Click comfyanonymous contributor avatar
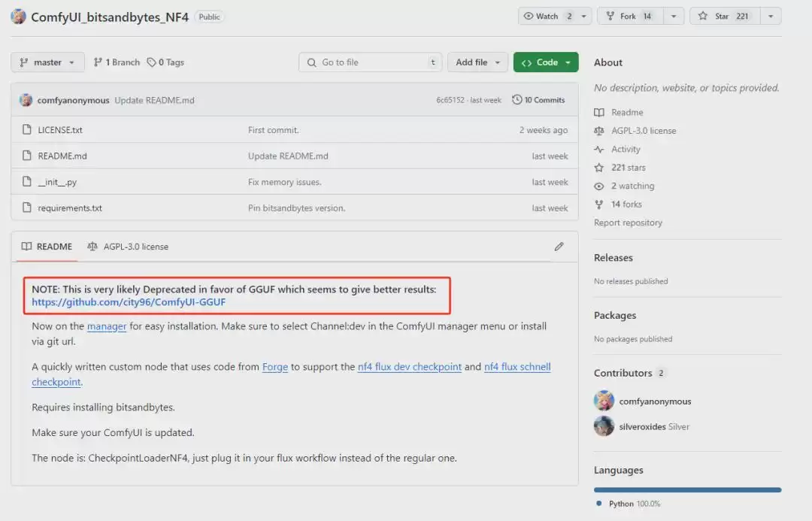Image resolution: width=812 pixels, height=521 pixels. (x=604, y=401)
